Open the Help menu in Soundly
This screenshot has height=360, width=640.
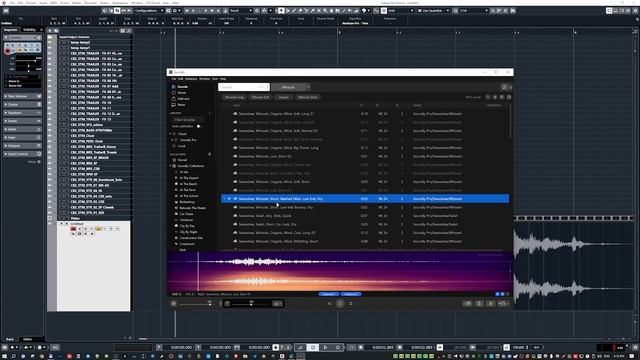[x=223, y=79]
